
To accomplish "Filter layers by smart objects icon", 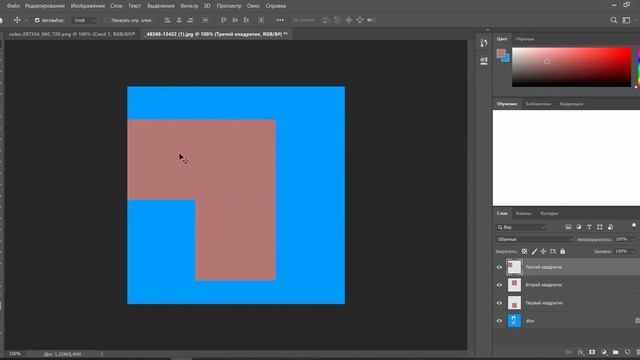I will coord(610,227).
